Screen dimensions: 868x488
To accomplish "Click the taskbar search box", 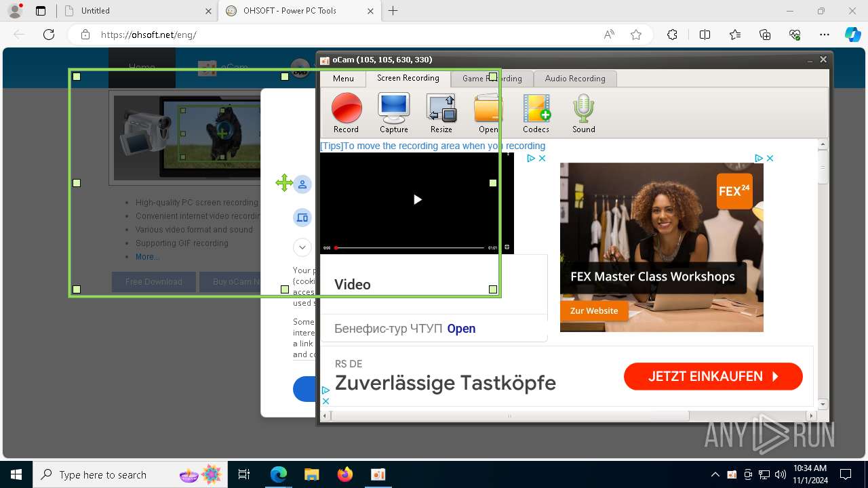I will coord(130,474).
